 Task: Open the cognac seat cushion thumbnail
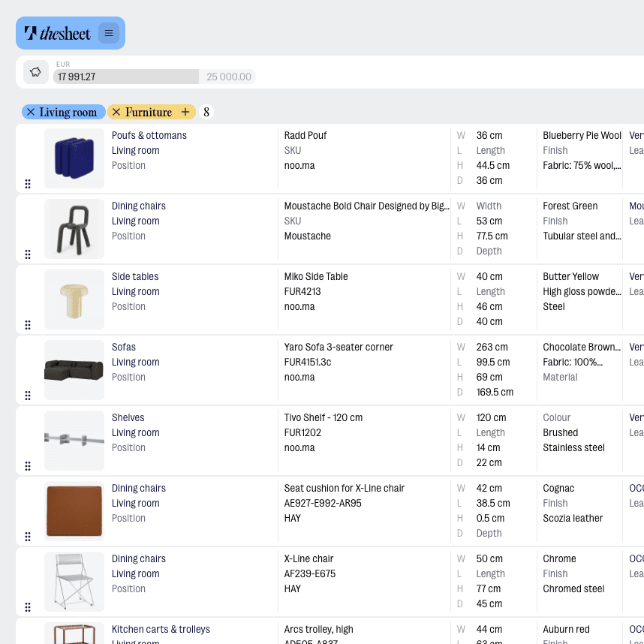tap(74, 512)
